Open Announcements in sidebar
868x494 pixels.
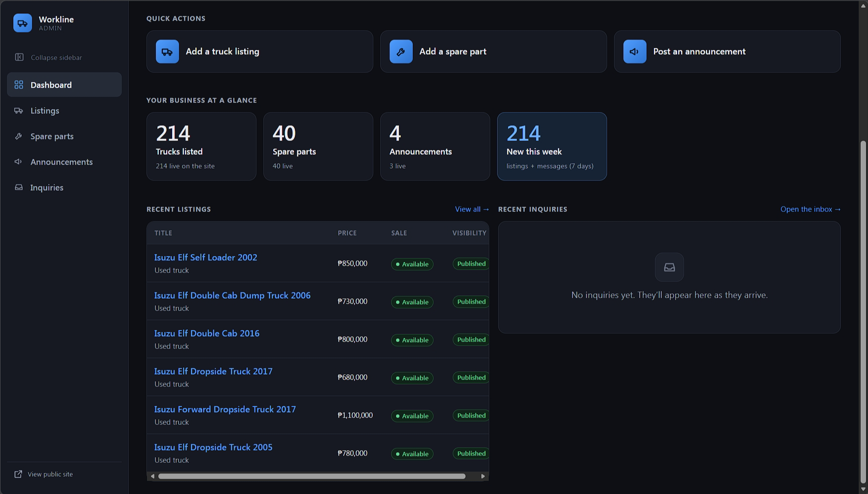pyautogui.click(x=64, y=162)
